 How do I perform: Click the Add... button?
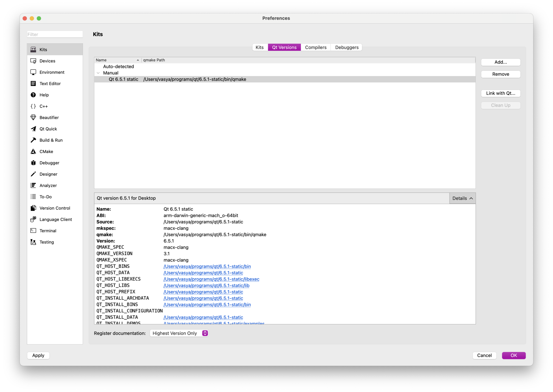(501, 62)
